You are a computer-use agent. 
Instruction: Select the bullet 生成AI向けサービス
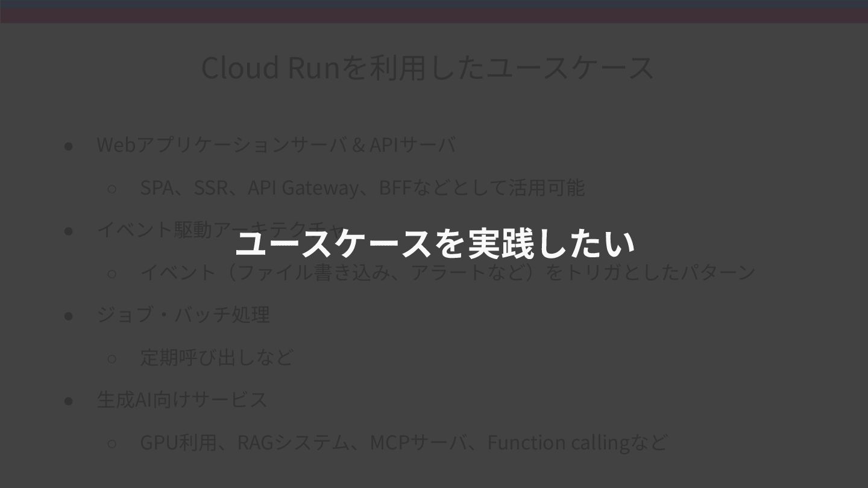182,399
